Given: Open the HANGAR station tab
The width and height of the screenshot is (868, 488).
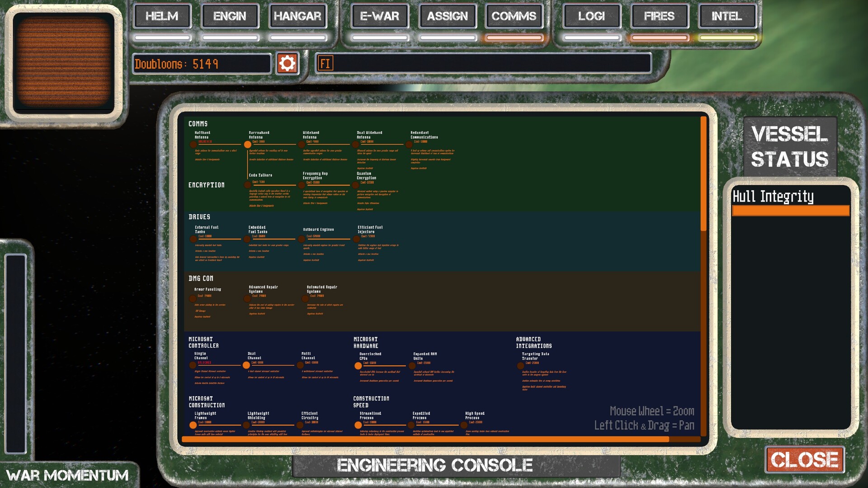Looking at the screenshot, I should [x=297, y=16].
